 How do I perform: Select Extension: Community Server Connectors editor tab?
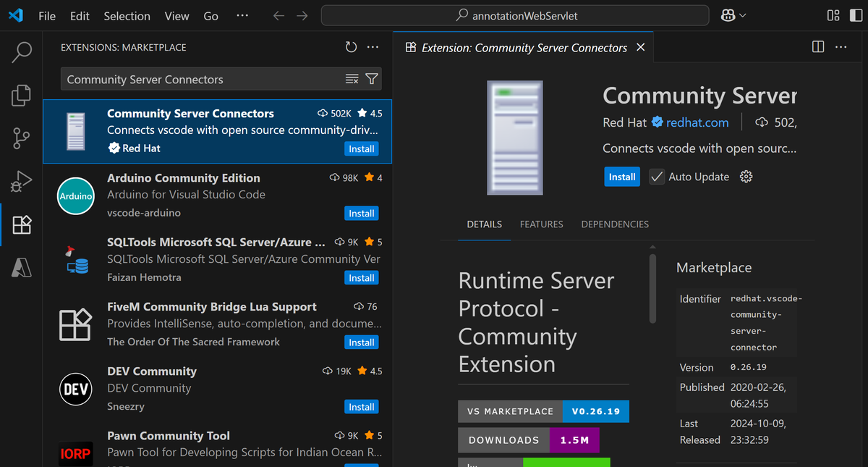[x=524, y=47]
